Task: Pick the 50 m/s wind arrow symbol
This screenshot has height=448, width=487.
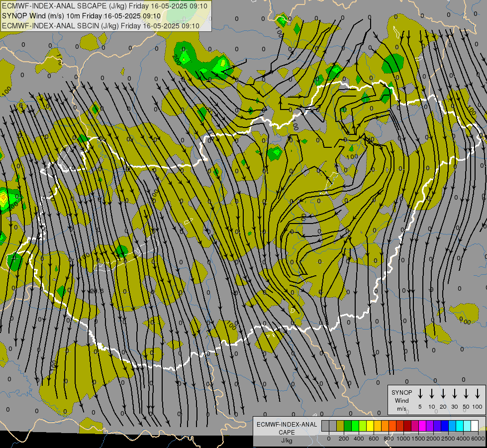Action: (x=466, y=393)
